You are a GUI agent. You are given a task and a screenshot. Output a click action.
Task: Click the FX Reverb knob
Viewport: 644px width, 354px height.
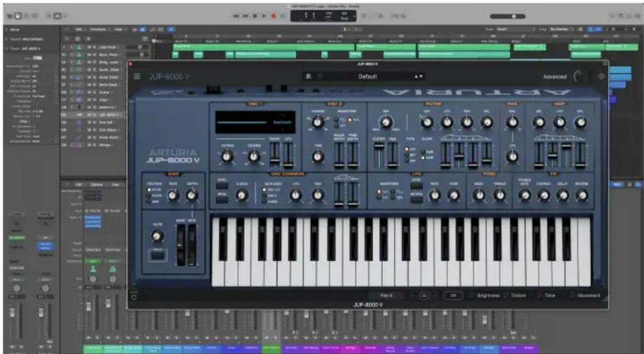click(x=582, y=196)
